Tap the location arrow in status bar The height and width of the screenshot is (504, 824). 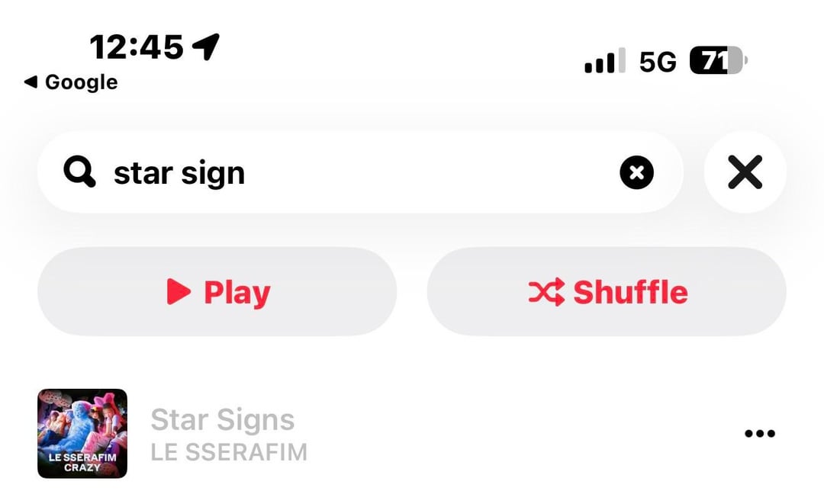pos(205,47)
